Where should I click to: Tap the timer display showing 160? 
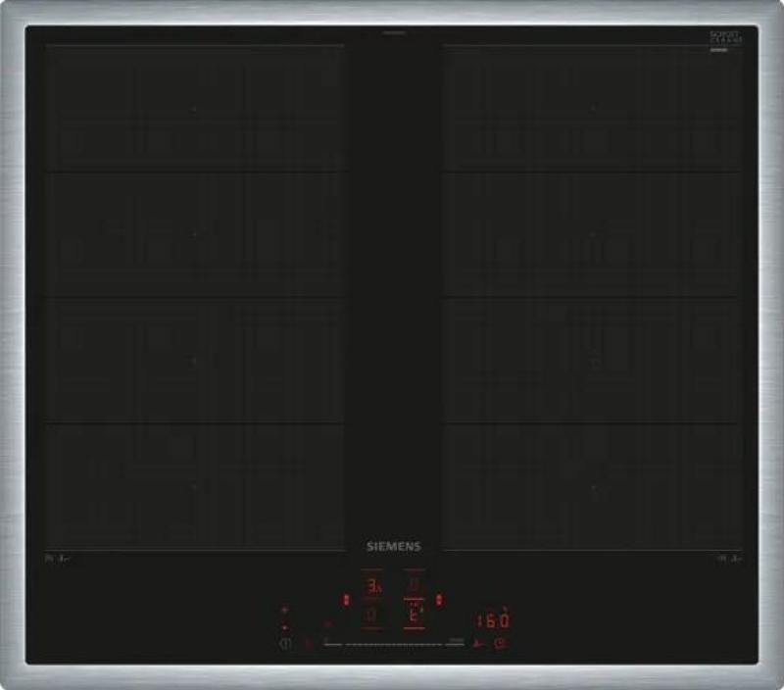point(493,620)
